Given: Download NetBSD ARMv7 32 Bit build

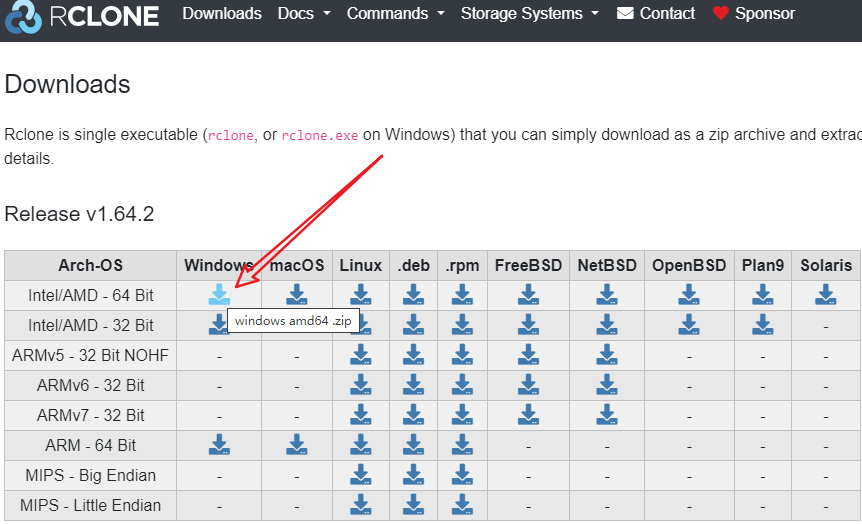Looking at the screenshot, I should tap(607, 415).
